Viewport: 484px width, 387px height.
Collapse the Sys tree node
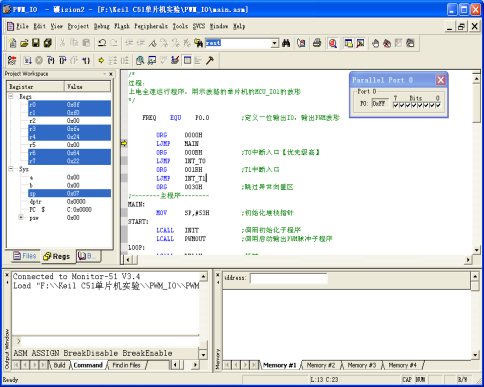point(11,169)
